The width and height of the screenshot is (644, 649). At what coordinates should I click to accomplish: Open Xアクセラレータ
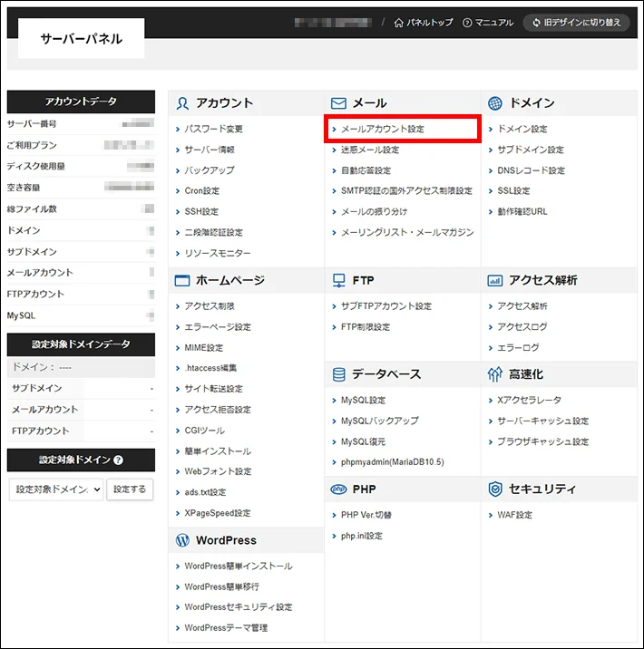point(530,401)
